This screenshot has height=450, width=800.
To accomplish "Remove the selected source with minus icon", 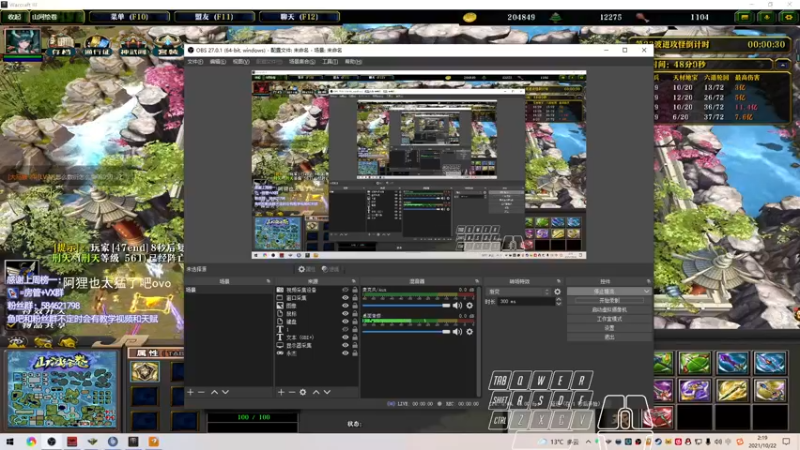I will pos(292,392).
